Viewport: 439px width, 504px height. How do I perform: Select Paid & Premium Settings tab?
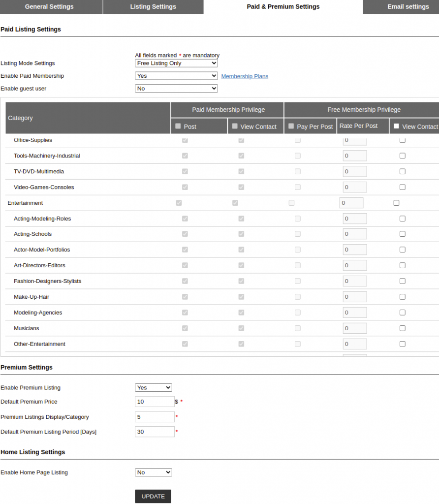click(x=283, y=6)
